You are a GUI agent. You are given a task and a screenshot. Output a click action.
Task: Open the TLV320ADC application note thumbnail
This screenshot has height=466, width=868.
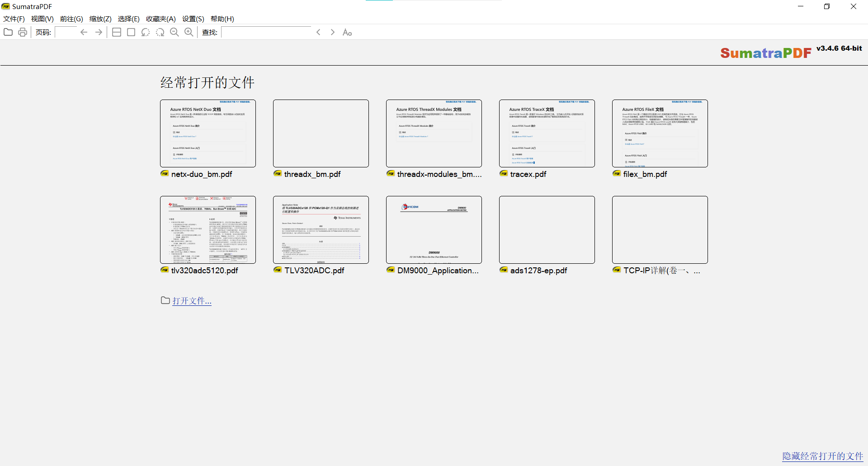tap(321, 230)
